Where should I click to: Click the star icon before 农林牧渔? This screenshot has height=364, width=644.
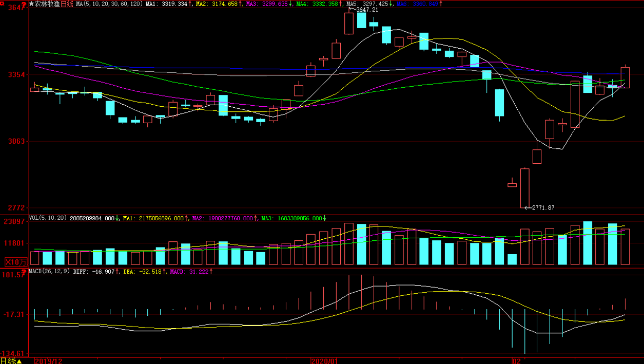(x=31, y=4)
